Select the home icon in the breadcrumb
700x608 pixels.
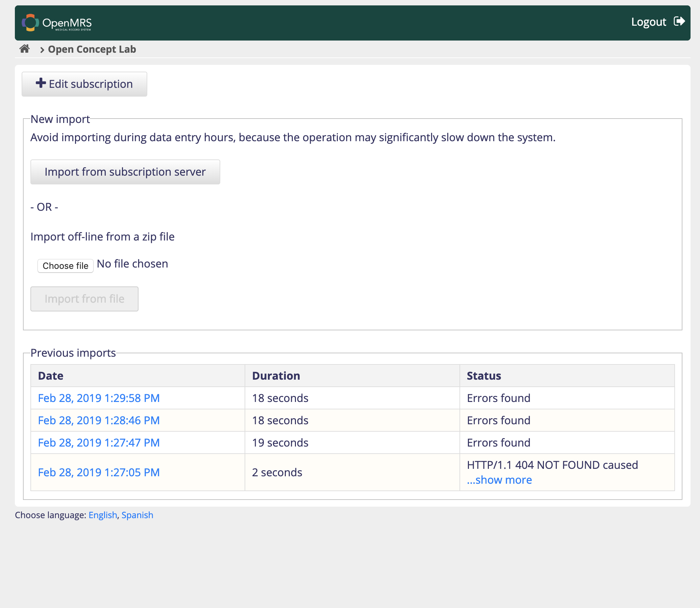[24, 49]
